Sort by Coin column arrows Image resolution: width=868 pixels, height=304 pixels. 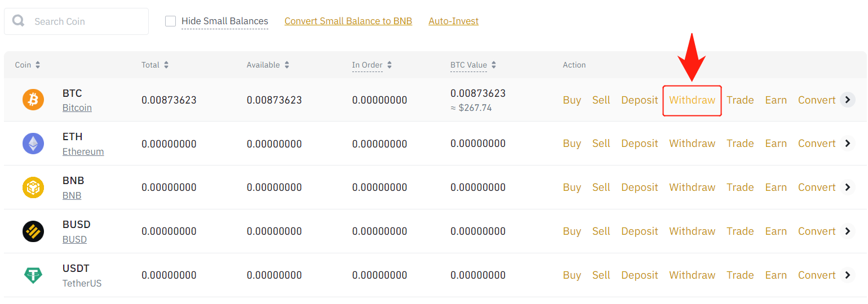point(38,65)
